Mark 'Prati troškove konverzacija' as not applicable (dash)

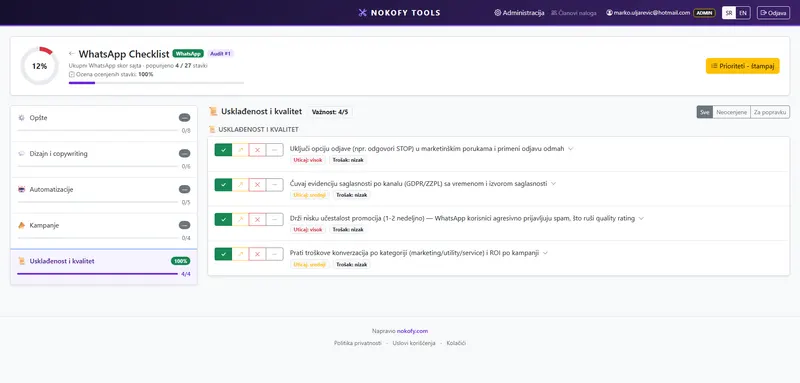coord(274,254)
